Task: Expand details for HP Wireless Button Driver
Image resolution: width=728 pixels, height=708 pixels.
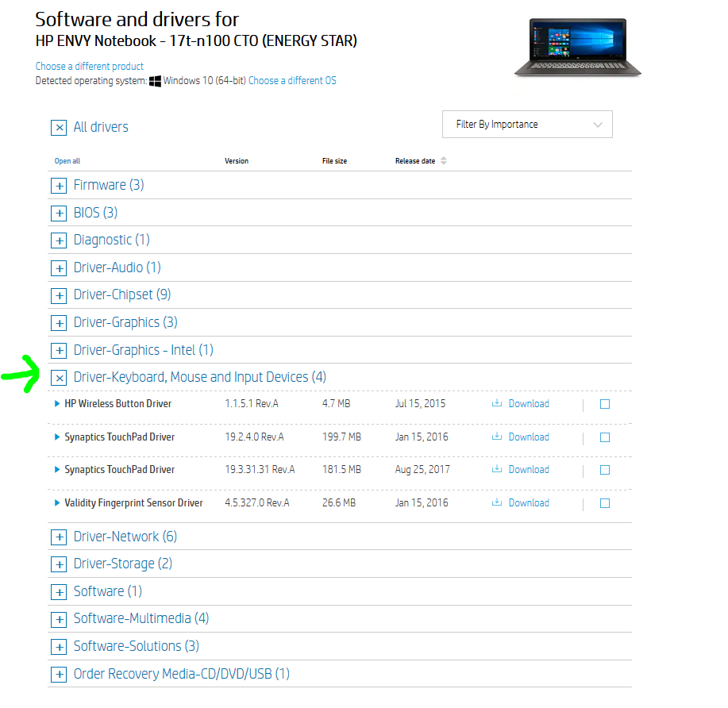Action: pos(56,403)
